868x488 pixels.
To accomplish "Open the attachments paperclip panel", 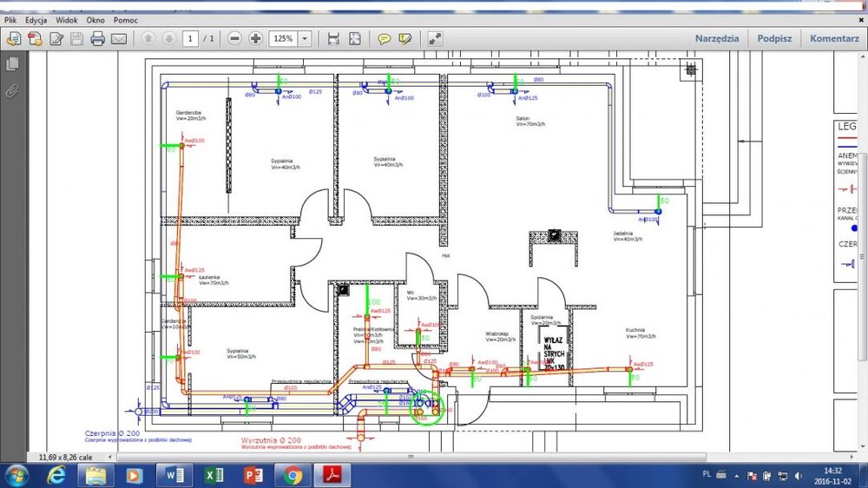I will (12, 90).
